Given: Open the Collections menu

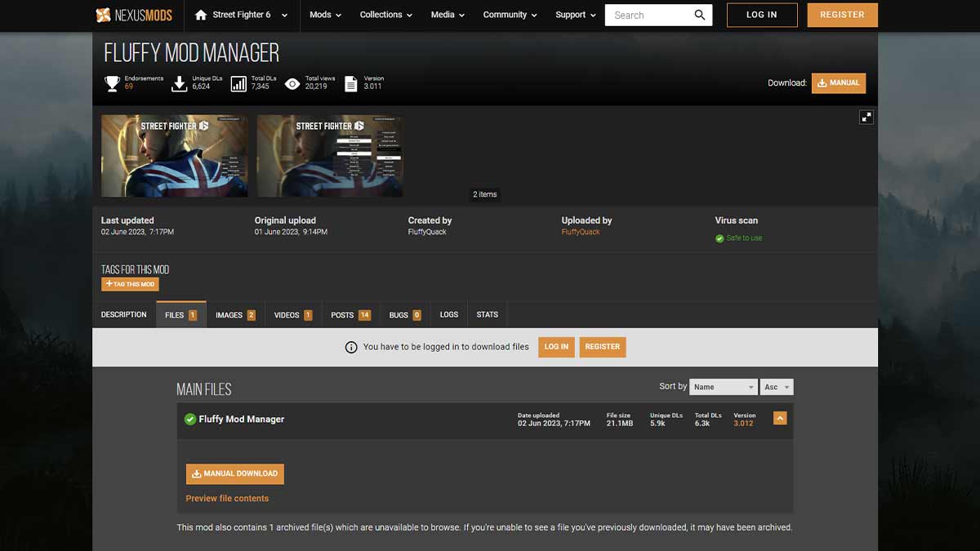Looking at the screenshot, I should coord(386,15).
